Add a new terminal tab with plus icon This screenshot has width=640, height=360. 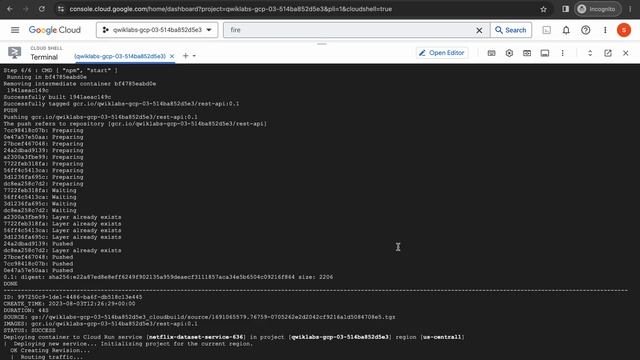coord(185,56)
